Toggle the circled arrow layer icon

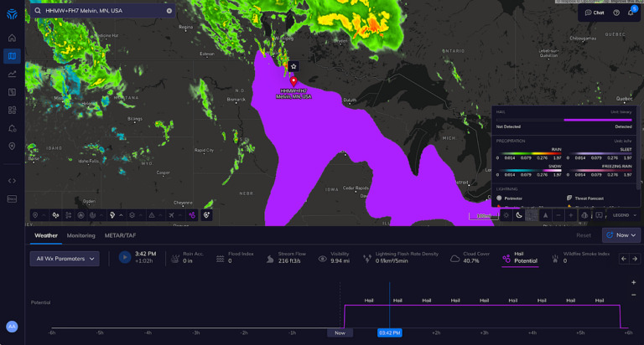pos(80,215)
